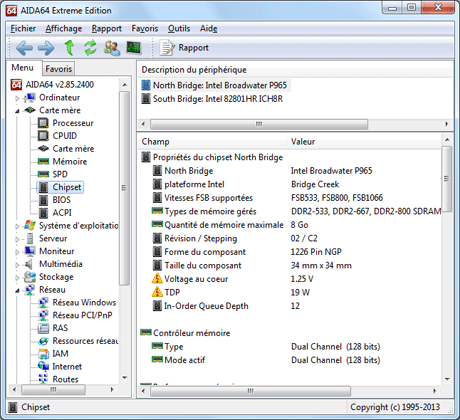The image size is (460, 420).
Task: Select the Réseau Windows icon
Action: (43, 303)
